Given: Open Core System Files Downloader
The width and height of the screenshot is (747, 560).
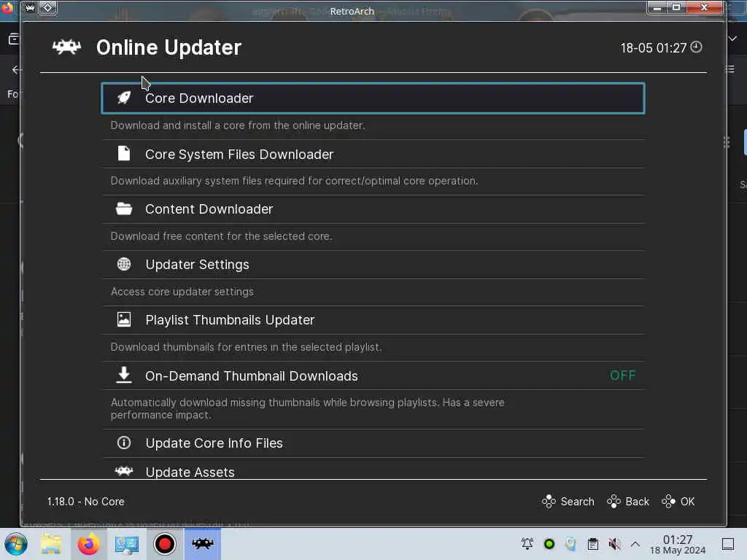Looking at the screenshot, I should pos(373,154).
